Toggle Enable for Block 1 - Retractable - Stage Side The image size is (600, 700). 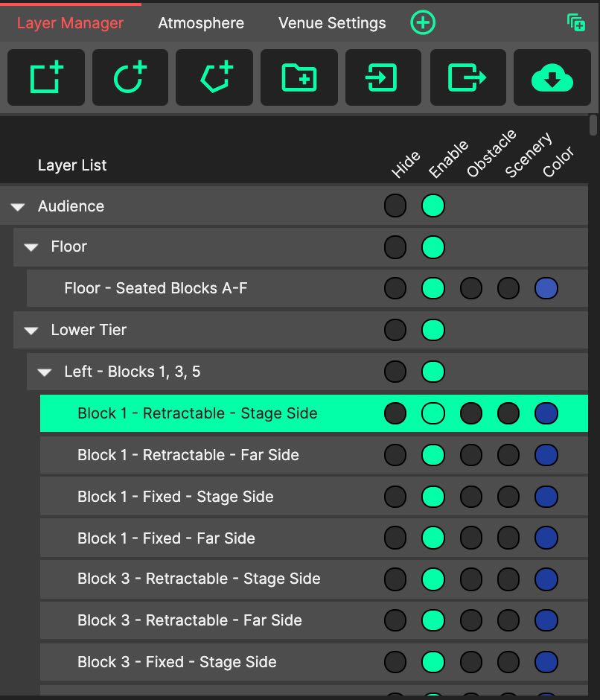pyautogui.click(x=433, y=413)
